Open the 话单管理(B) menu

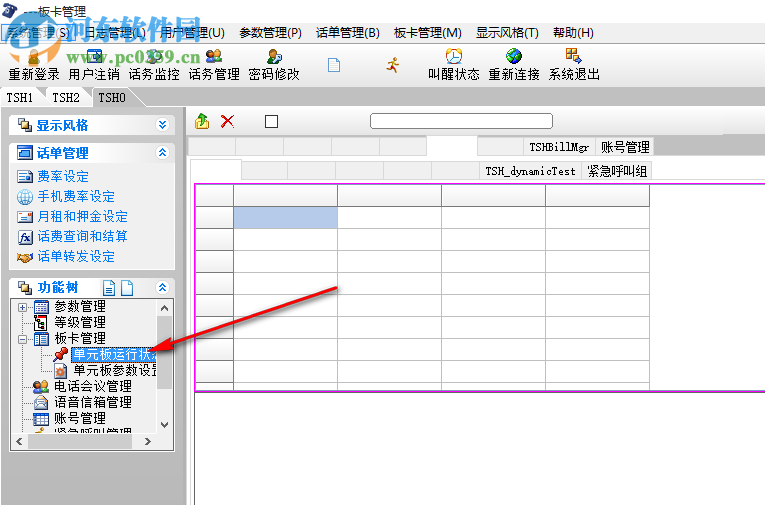pyautogui.click(x=348, y=33)
